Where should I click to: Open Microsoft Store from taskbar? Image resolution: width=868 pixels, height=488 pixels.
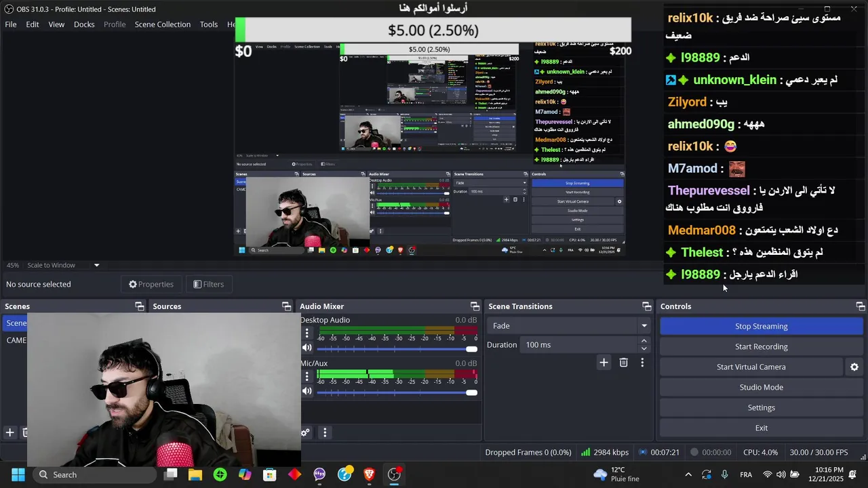[270, 474]
